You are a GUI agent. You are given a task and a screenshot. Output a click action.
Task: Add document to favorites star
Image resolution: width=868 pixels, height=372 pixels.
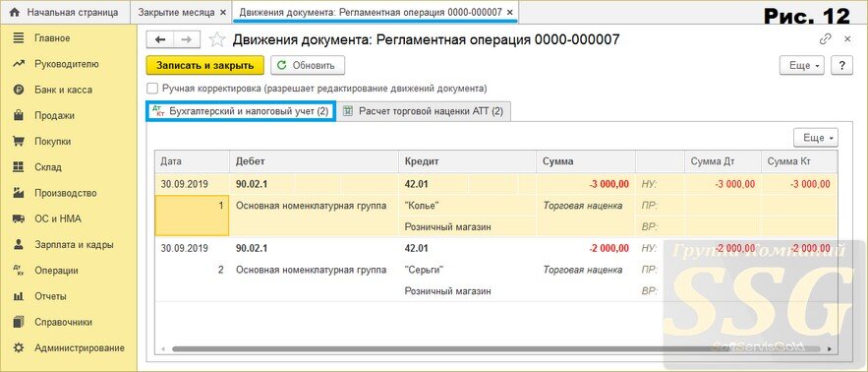(217, 39)
